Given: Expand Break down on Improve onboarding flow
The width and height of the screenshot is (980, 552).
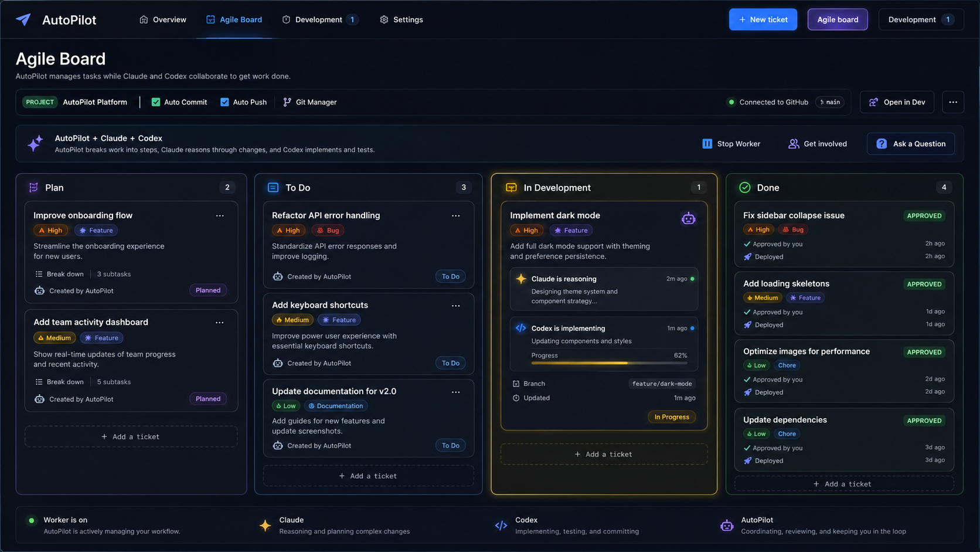Looking at the screenshot, I should tap(59, 274).
